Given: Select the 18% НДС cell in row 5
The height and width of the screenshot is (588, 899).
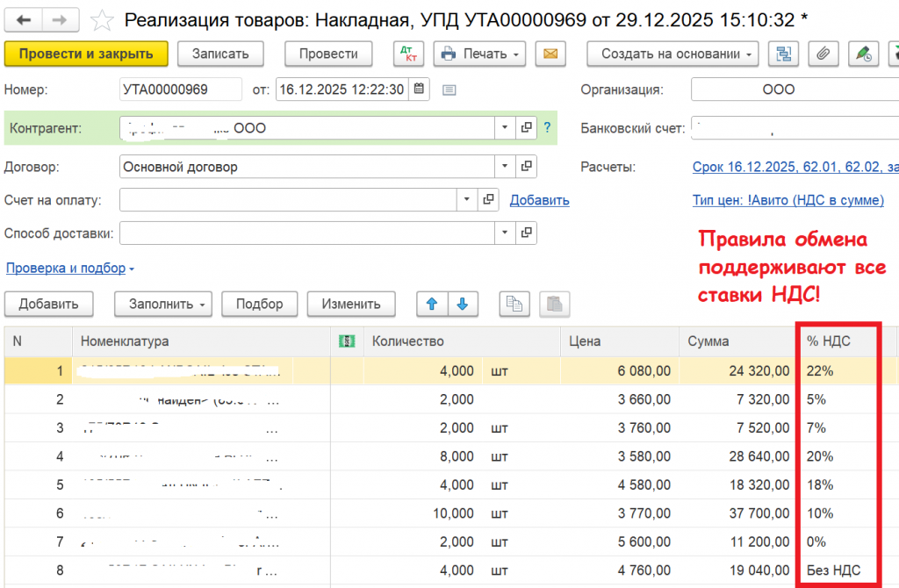Looking at the screenshot, I should pyautogui.click(x=838, y=484).
